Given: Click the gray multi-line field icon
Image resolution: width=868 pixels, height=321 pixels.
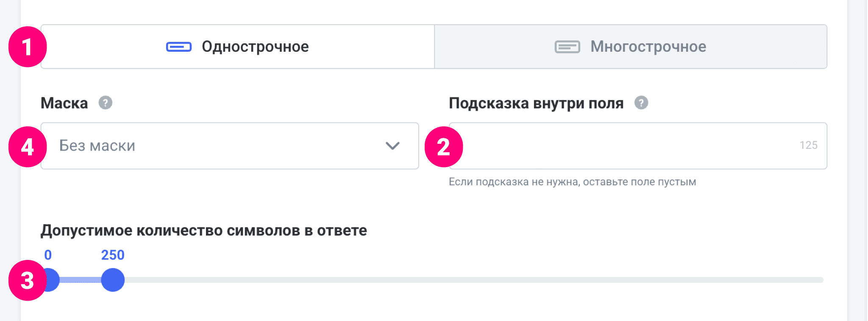Looking at the screenshot, I should 567,47.
